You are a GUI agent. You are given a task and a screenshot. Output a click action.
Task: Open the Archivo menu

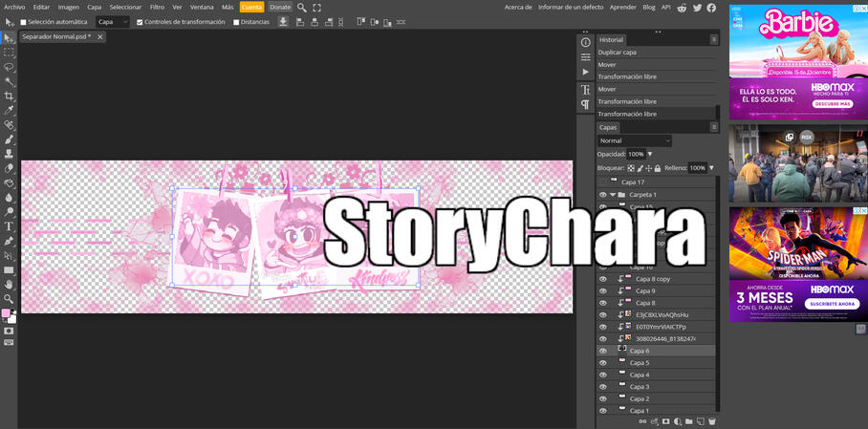point(14,7)
